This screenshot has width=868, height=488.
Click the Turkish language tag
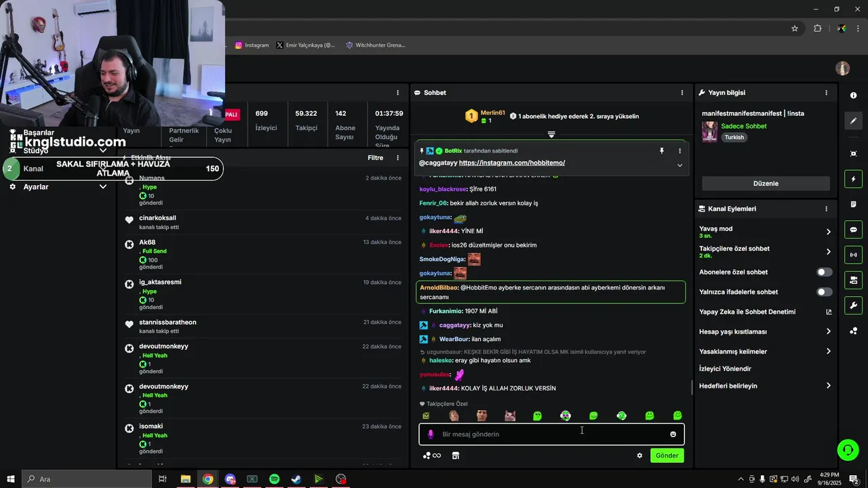pyautogui.click(x=734, y=137)
